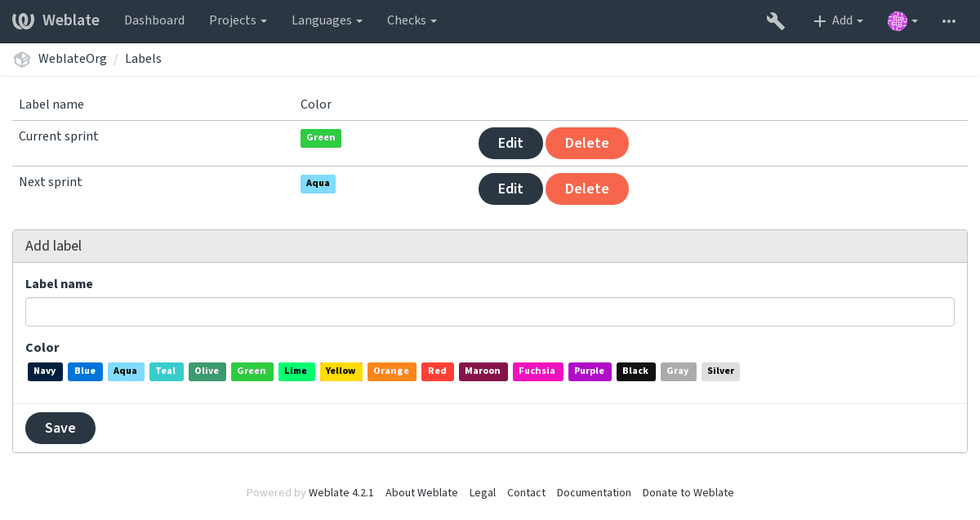Open the Weblate 4.2.1 footer link

341,493
